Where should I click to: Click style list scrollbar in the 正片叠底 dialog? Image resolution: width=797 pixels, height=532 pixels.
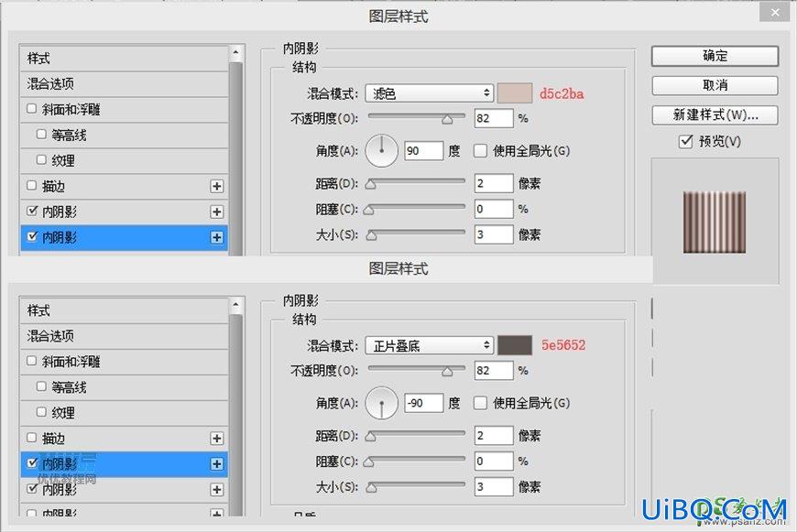(x=235, y=414)
